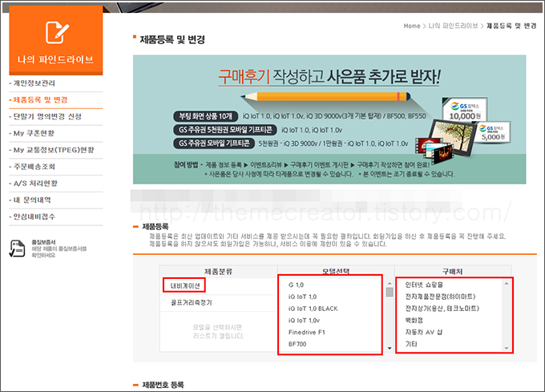Select 기타 as purchase place

[411, 344]
